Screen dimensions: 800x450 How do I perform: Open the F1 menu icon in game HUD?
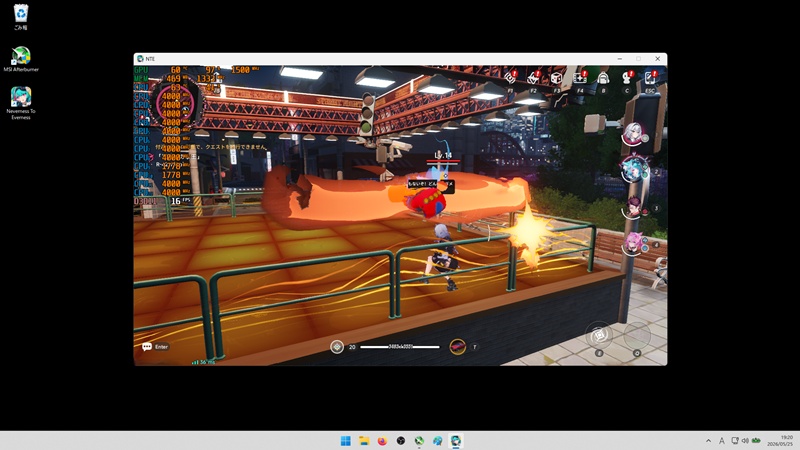coord(510,78)
